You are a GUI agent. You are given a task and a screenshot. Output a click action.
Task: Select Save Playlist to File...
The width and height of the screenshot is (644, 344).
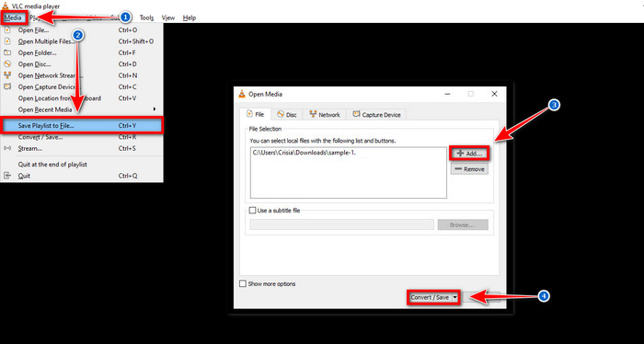point(82,126)
